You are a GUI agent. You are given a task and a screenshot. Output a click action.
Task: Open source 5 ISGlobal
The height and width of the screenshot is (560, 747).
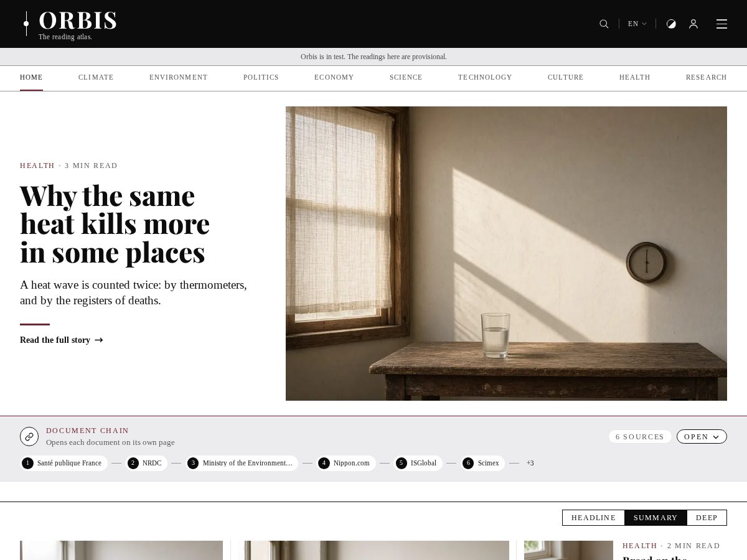418,463
